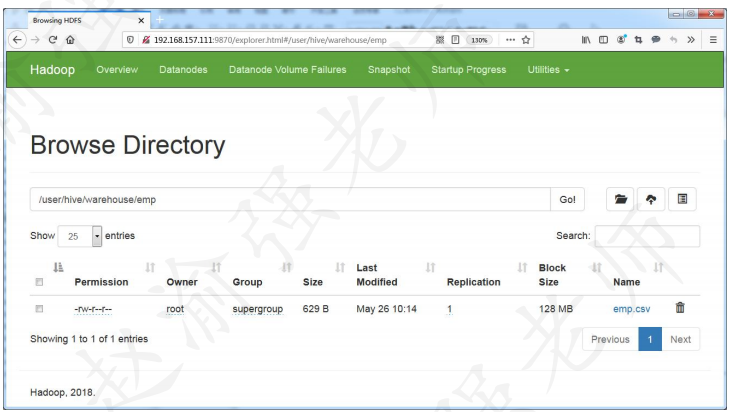Click the QR code icon in address bar

click(440, 40)
